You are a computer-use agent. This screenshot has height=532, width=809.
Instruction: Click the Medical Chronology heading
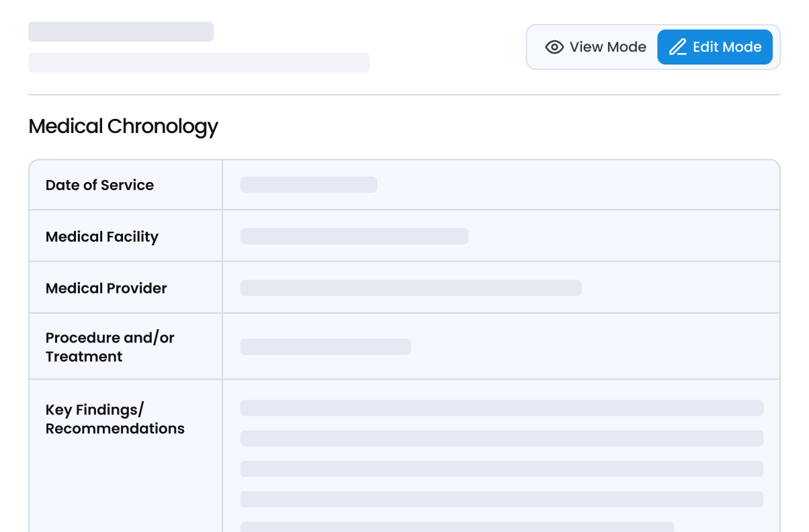(123, 126)
